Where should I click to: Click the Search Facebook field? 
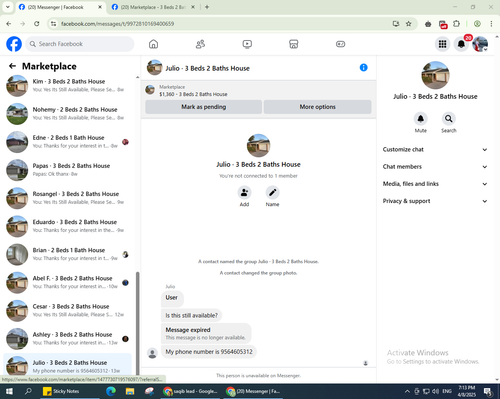click(x=80, y=44)
